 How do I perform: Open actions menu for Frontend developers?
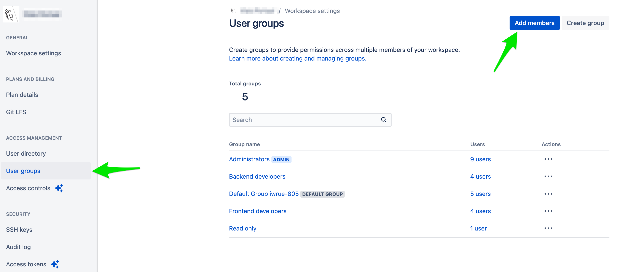548,211
